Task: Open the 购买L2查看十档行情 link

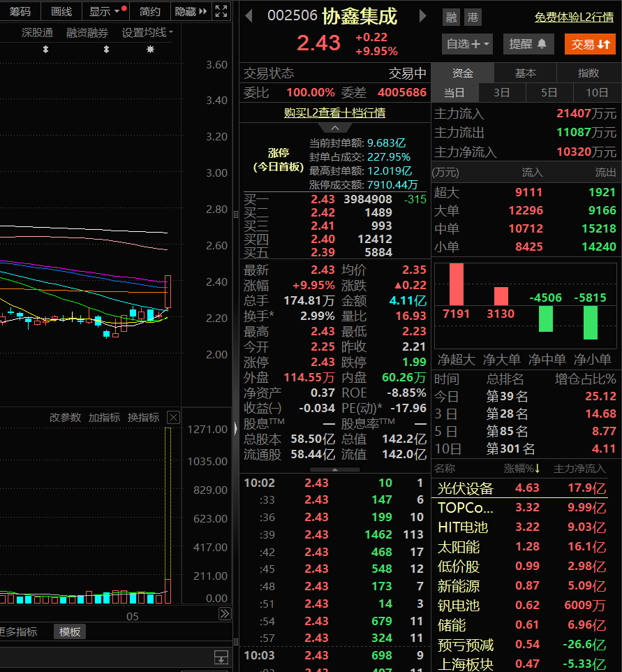Action: tap(334, 112)
